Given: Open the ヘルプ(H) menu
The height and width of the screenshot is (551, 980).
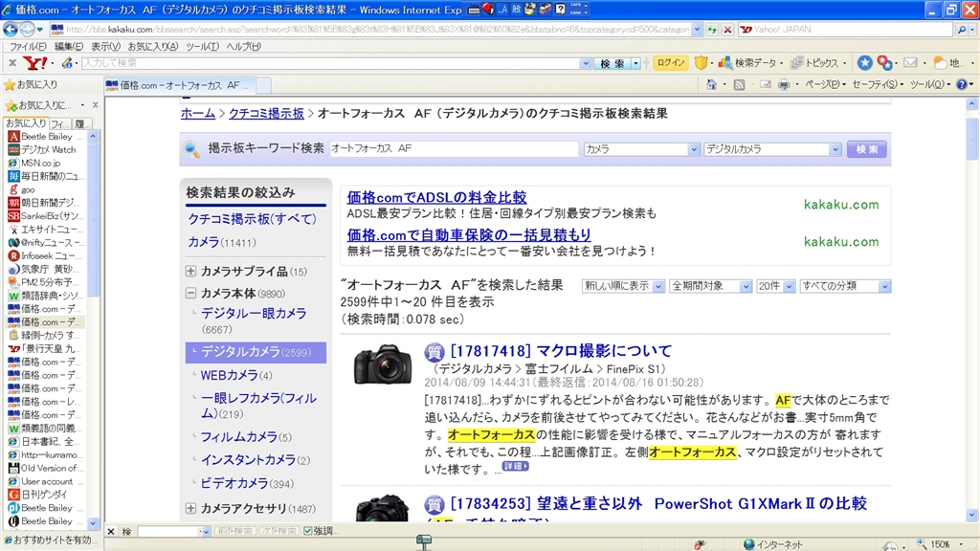Looking at the screenshot, I should pyautogui.click(x=243, y=46).
